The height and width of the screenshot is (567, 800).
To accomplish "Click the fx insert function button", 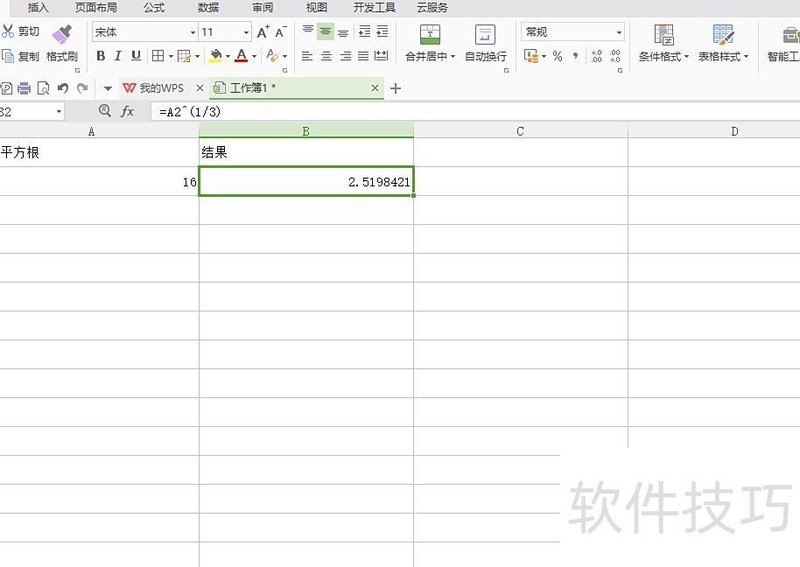I will pyautogui.click(x=127, y=111).
